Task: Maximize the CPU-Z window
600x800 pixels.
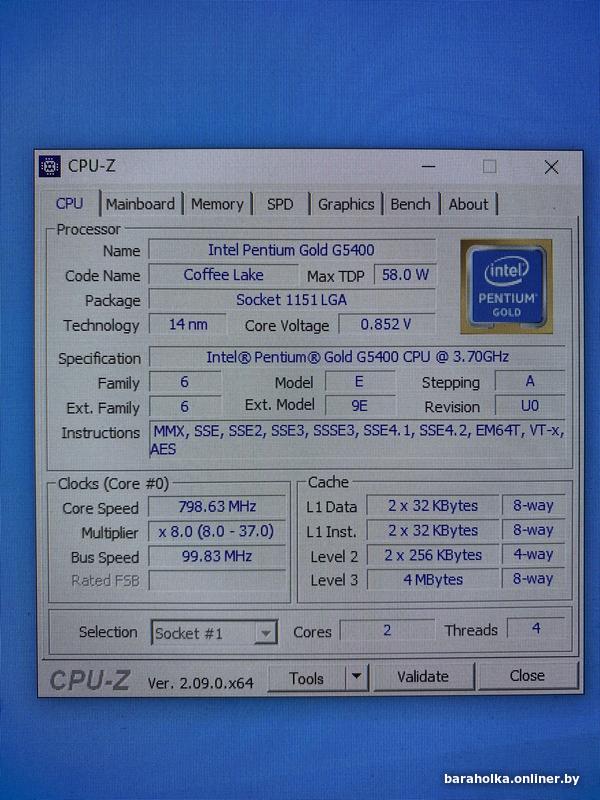Action: click(490, 167)
